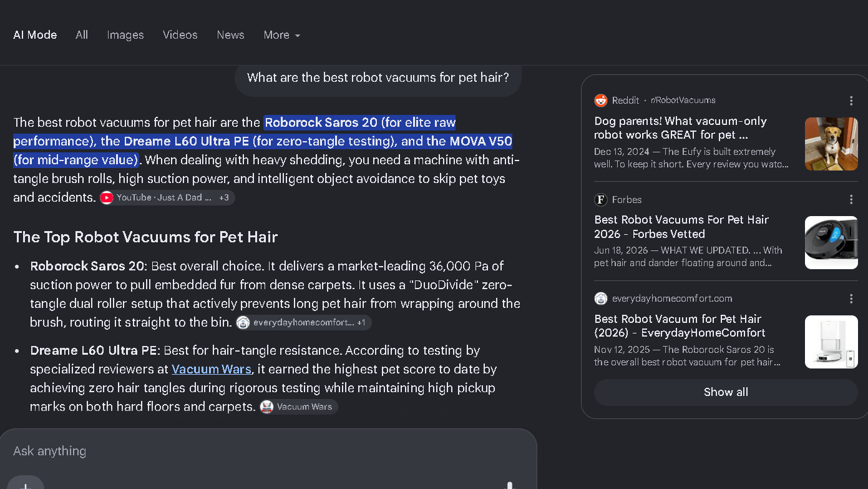868x489 pixels.
Task: Click the everydayhomecomfort.com site favicon
Action: (x=601, y=299)
